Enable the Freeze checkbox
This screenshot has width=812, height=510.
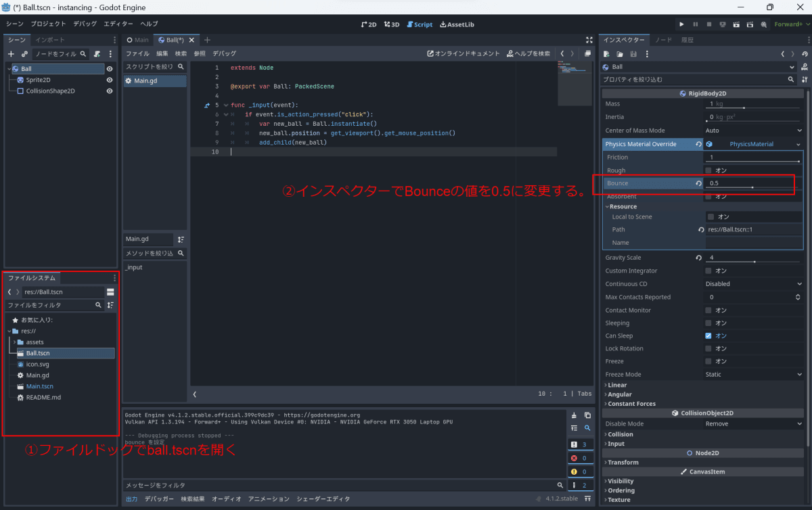point(708,361)
